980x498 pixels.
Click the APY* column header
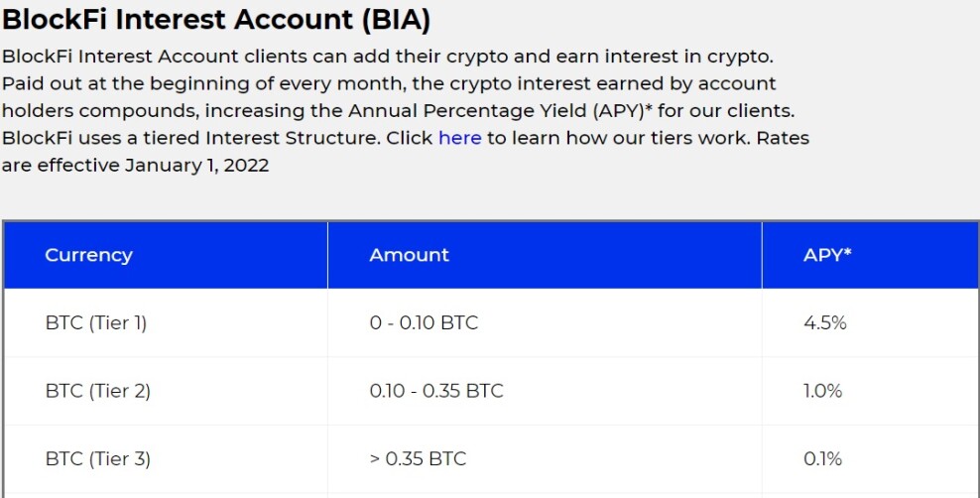tap(871, 255)
